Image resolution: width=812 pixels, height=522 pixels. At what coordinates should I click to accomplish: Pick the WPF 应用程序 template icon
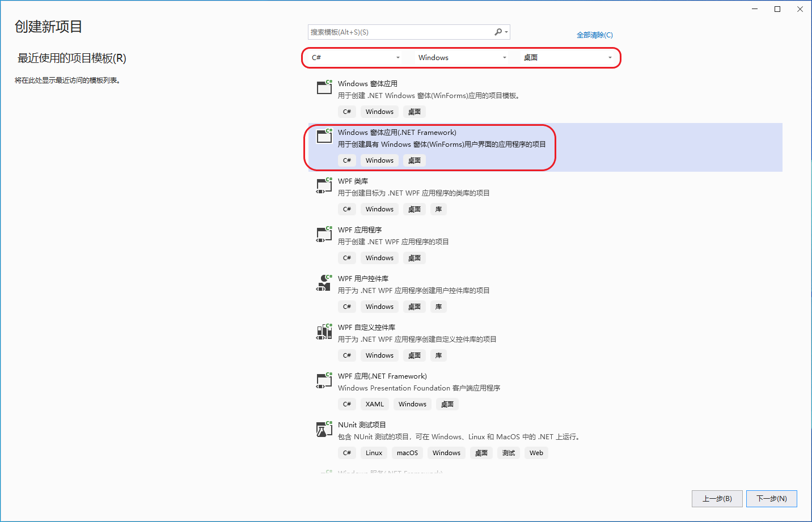click(324, 234)
